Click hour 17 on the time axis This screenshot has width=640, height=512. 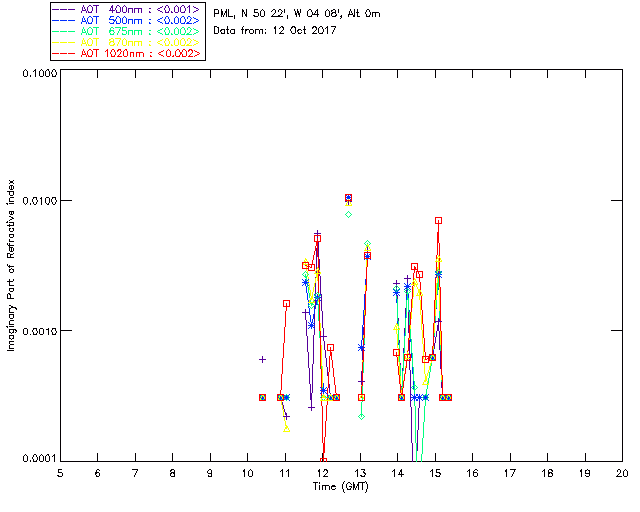(x=510, y=474)
